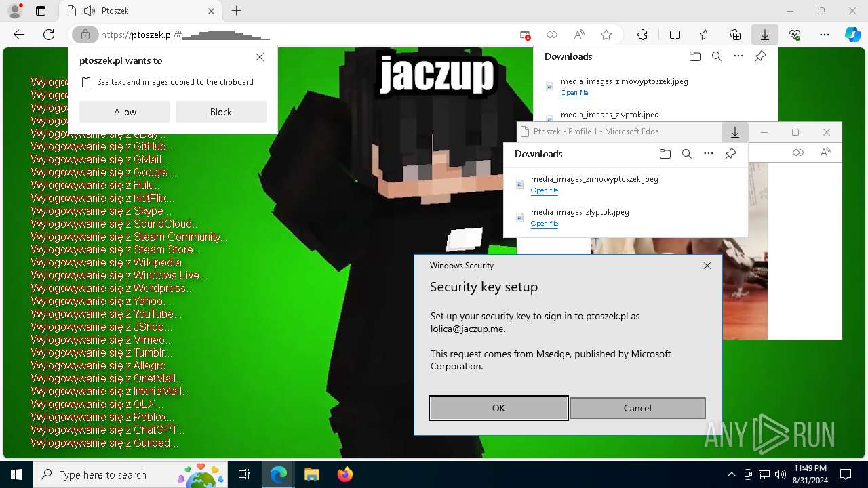Open Settings and more menu
Screen dimensions: 868x488
pyautogui.click(x=825, y=35)
